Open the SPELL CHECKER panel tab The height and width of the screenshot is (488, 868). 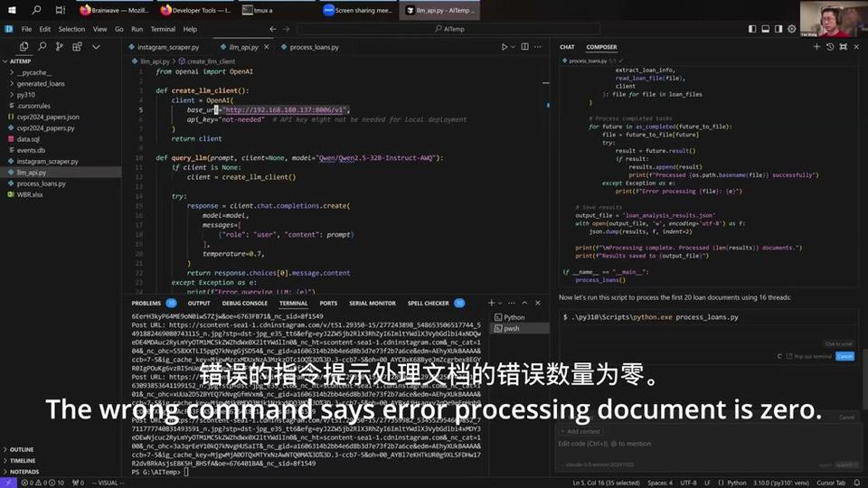pos(428,304)
